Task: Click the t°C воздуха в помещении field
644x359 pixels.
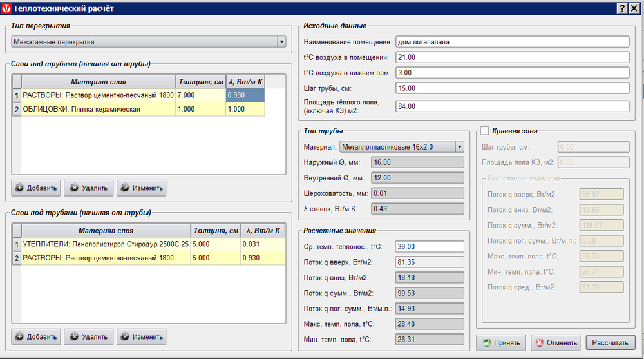Action: coord(512,57)
